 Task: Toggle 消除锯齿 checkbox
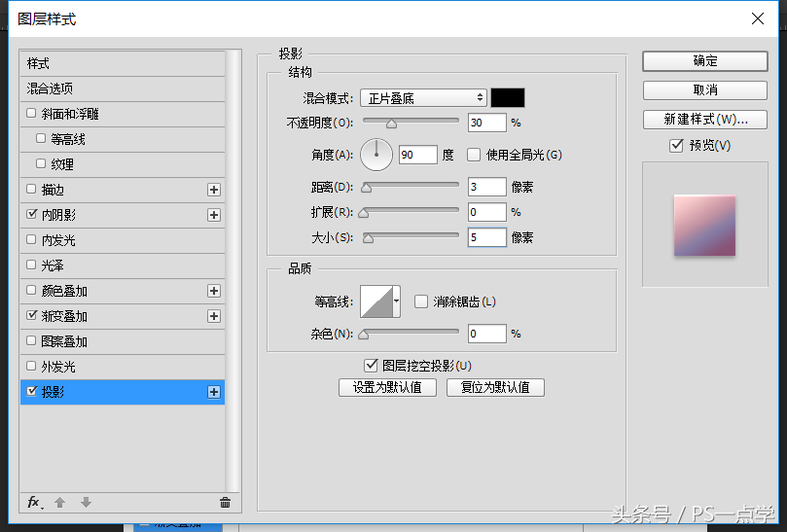tap(420, 301)
